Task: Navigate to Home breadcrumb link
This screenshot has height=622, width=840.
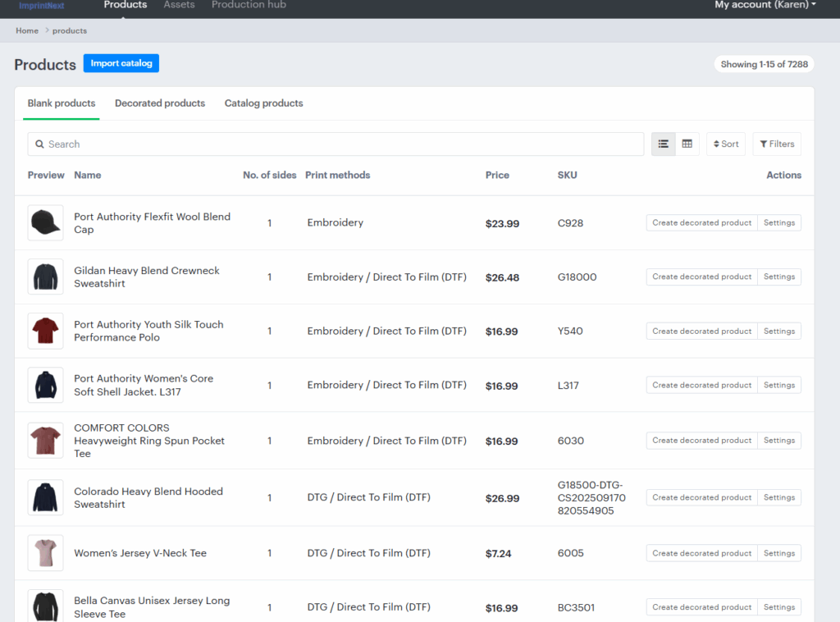Action: click(27, 31)
